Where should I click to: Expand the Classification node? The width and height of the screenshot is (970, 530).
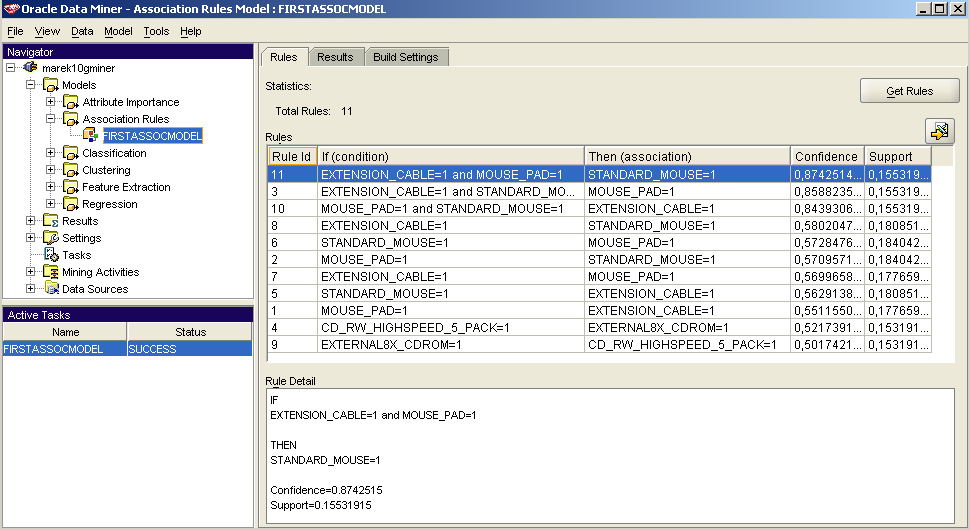(51, 153)
